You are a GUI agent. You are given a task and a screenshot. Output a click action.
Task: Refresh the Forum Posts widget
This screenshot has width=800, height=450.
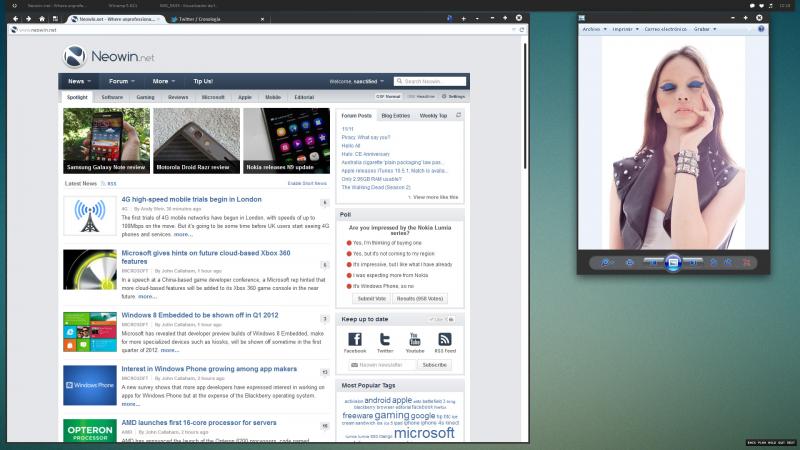click(x=458, y=115)
